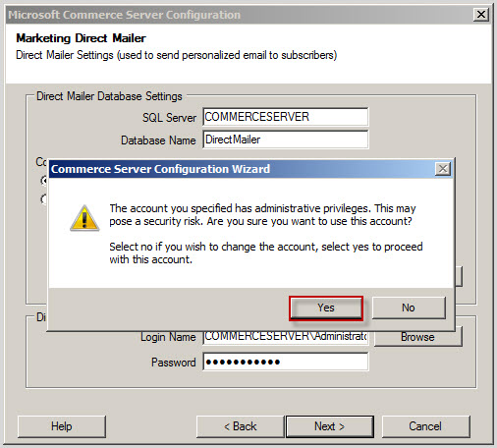
Task: Click the 'Password' label
Action: pyautogui.click(x=174, y=363)
